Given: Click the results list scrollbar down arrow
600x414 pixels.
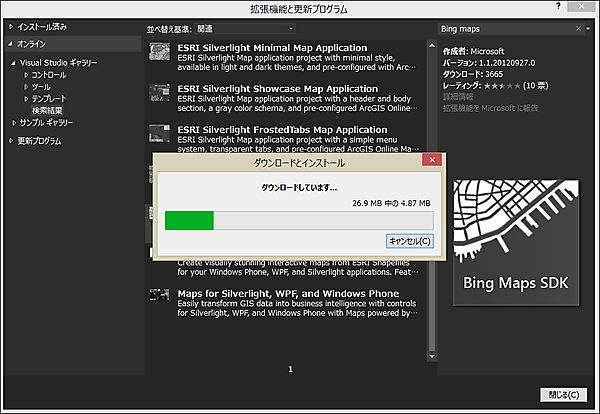Looking at the screenshot, I should pyautogui.click(x=432, y=356).
